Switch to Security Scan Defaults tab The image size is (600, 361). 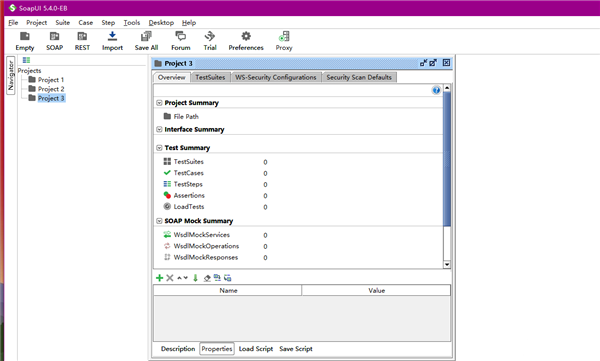pyautogui.click(x=359, y=77)
